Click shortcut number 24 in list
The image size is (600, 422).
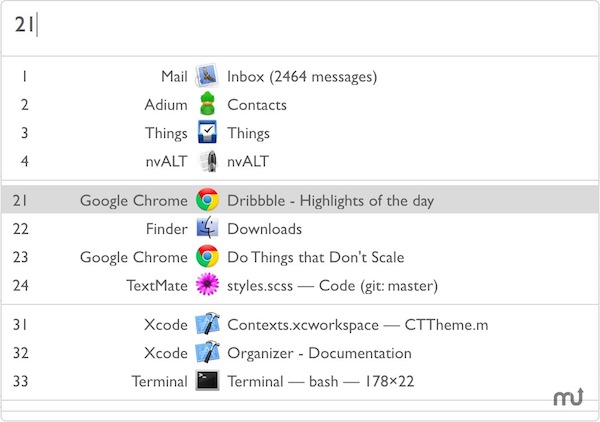point(21,285)
